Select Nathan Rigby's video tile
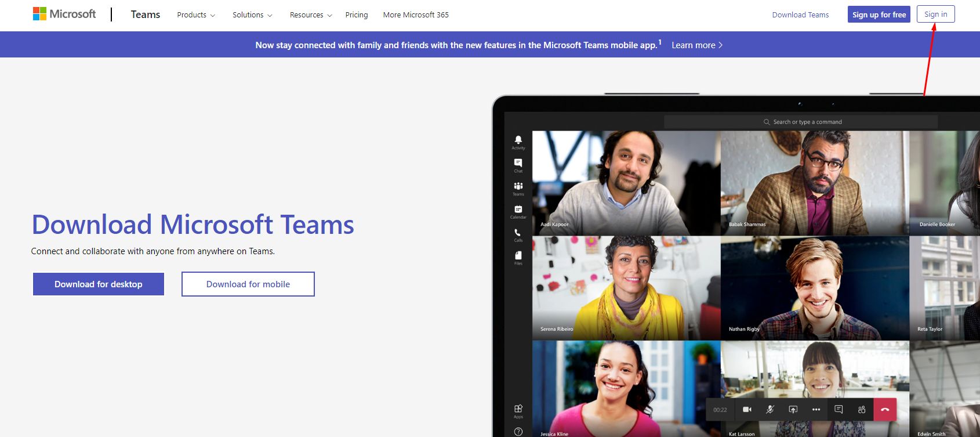The width and height of the screenshot is (980, 437). [815, 288]
